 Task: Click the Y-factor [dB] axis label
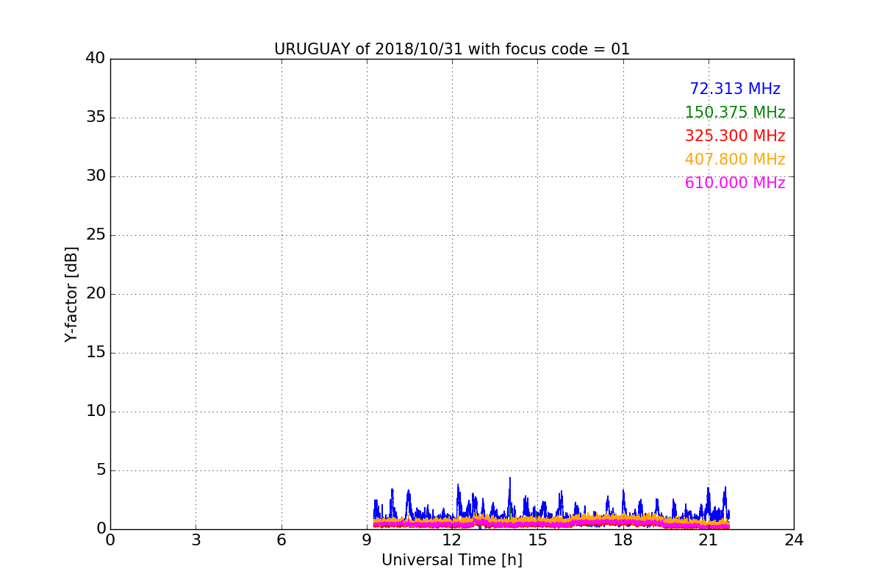[x=71, y=294]
